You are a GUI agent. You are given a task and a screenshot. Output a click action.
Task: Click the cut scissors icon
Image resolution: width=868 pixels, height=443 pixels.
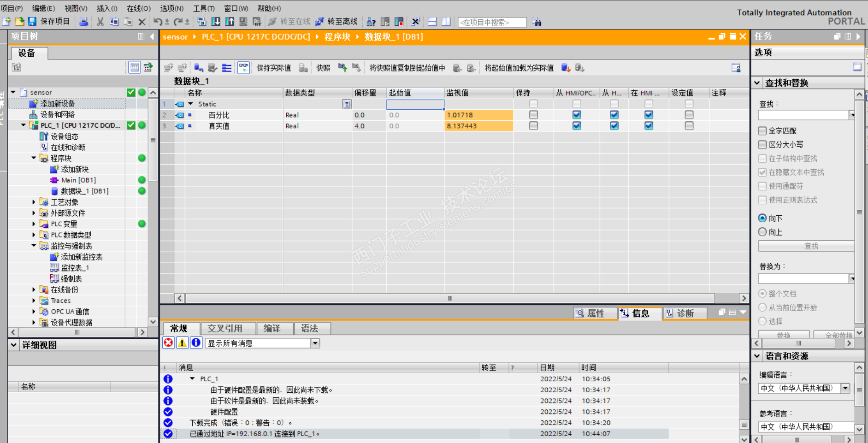pos(100,22)
